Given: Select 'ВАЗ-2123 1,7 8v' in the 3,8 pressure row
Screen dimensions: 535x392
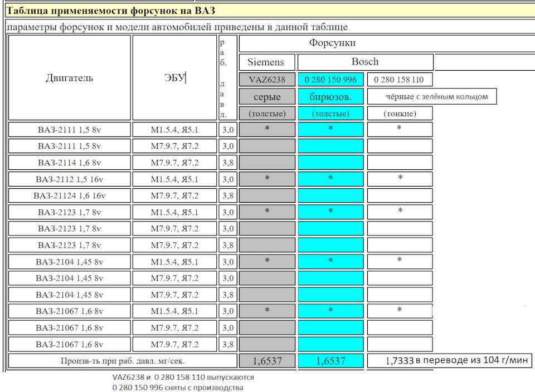Looking at the screenshot, I should [x=69, y=245].
